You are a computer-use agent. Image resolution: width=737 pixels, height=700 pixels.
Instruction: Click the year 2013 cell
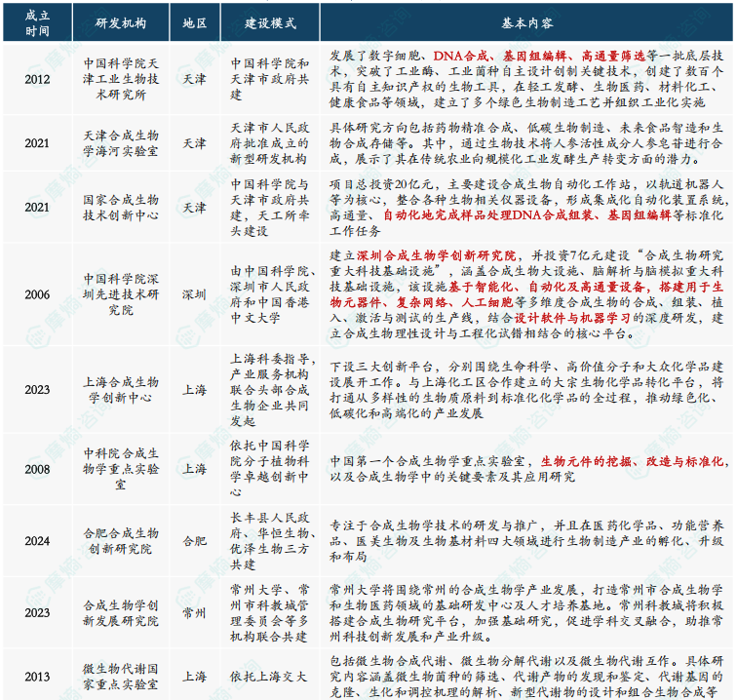pos(37,676)
